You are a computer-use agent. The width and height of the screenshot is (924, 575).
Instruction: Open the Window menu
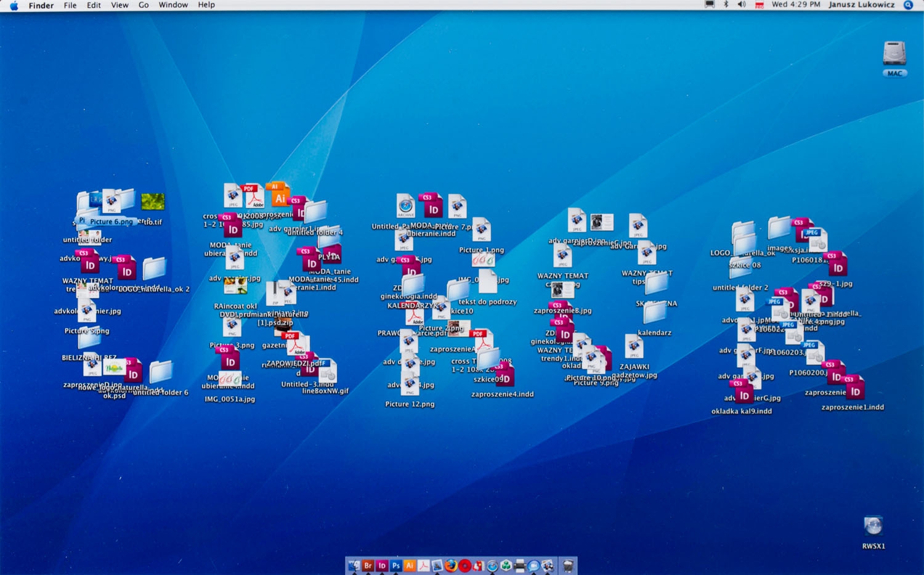pyautogui.click(x=173, y=5)
